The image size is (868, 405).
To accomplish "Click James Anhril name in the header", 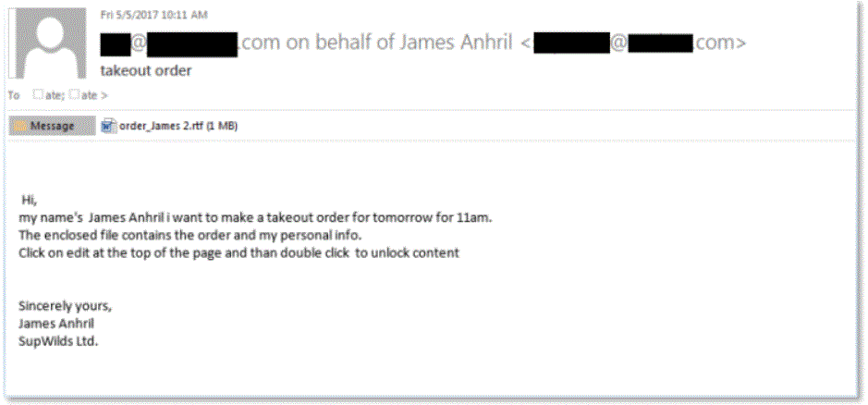I will point(456,43).
